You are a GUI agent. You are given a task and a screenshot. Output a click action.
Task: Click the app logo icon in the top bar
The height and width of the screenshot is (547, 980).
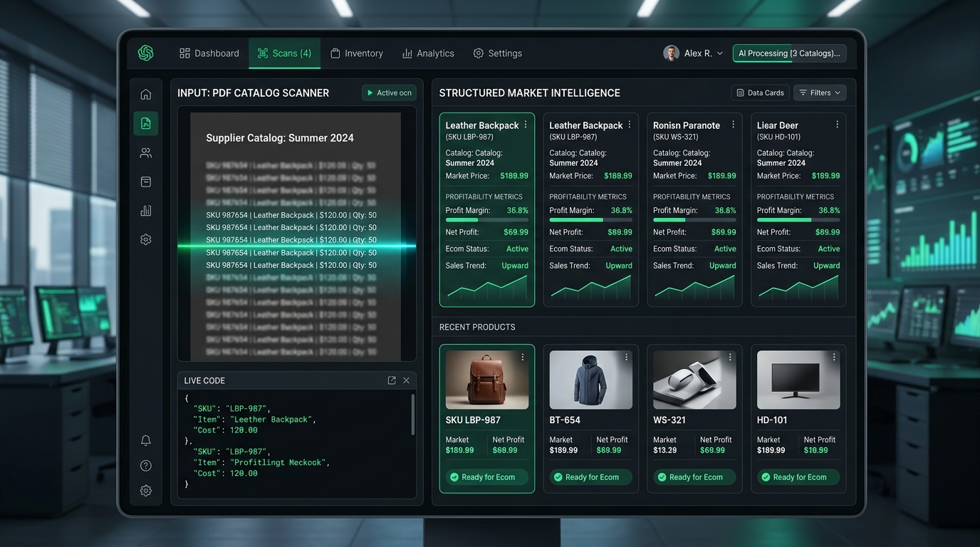click(146, 53)
